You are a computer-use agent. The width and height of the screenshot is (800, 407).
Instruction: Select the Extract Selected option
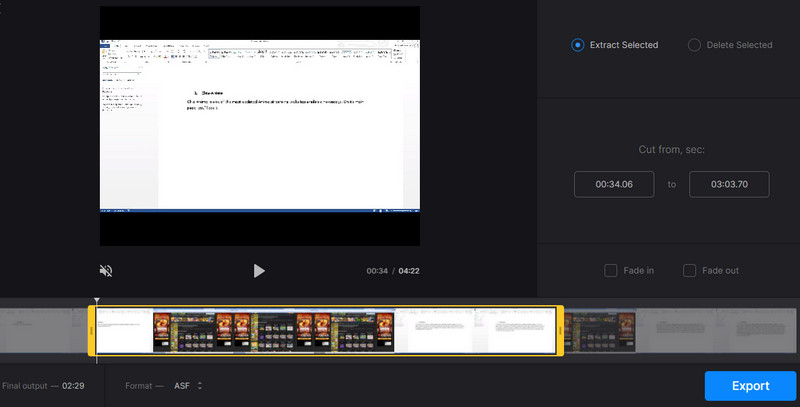pyautogui.click(x=577, y=45)
